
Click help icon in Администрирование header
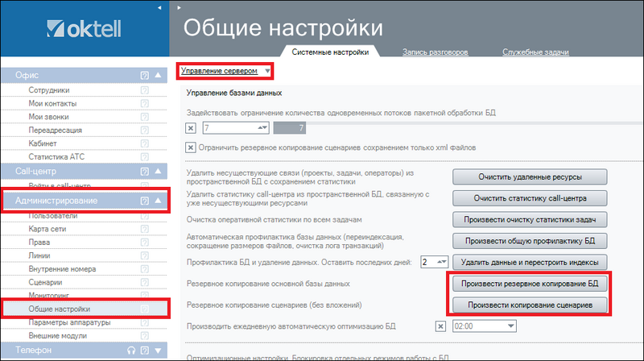[144, 201]
